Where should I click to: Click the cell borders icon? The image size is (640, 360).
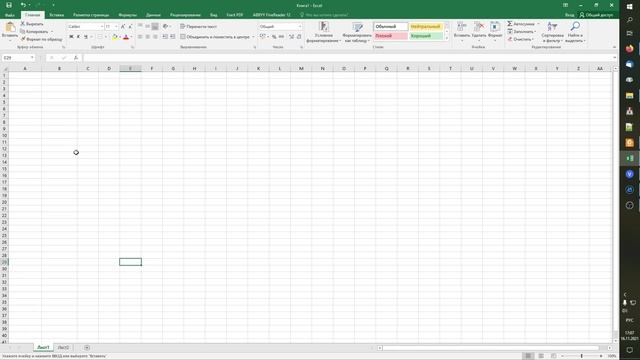point(100,37)
